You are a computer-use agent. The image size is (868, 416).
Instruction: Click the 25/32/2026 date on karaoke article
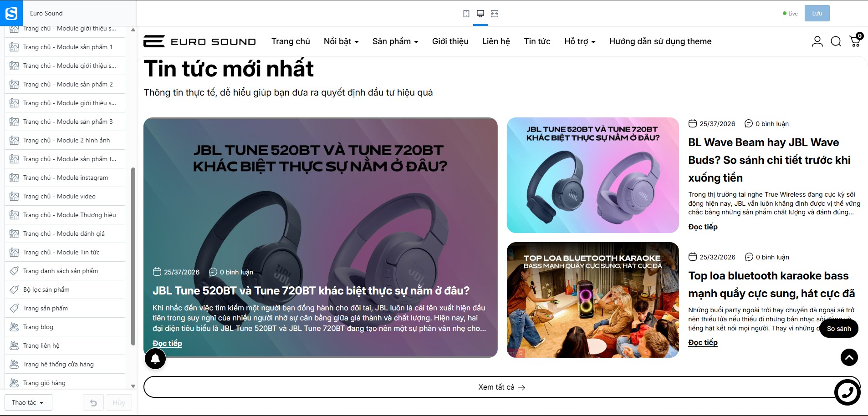[712, 257]
